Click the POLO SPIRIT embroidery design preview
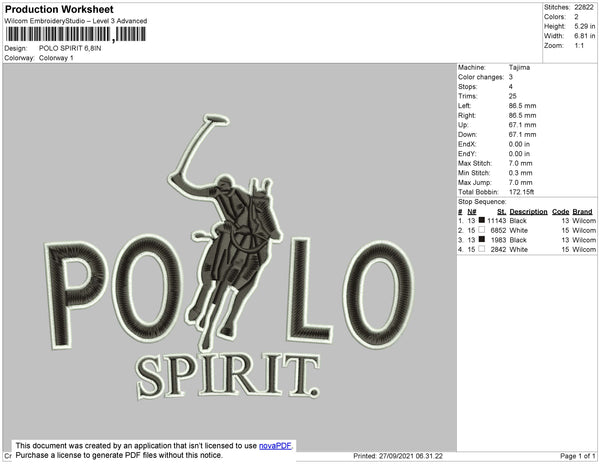The height and width of the screenshot is (464, 600). coord(230,257)
